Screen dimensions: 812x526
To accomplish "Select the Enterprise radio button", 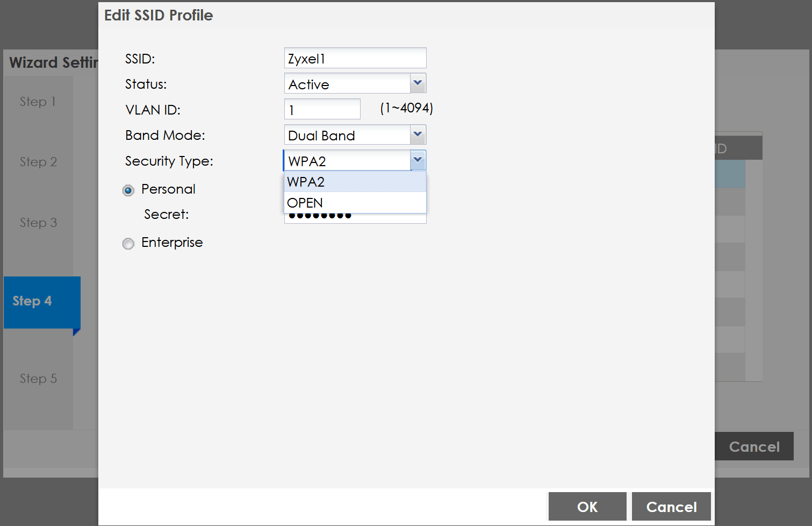I will tap(128, 244).
